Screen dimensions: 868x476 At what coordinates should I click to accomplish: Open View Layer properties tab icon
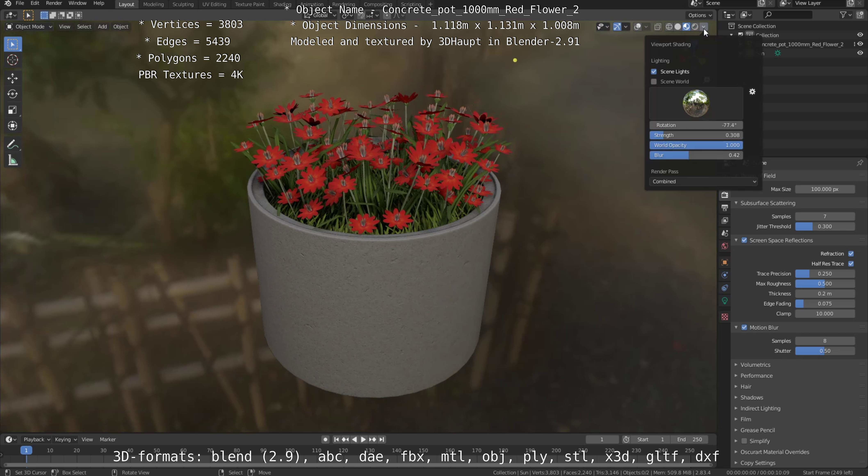tap(725, 220)
